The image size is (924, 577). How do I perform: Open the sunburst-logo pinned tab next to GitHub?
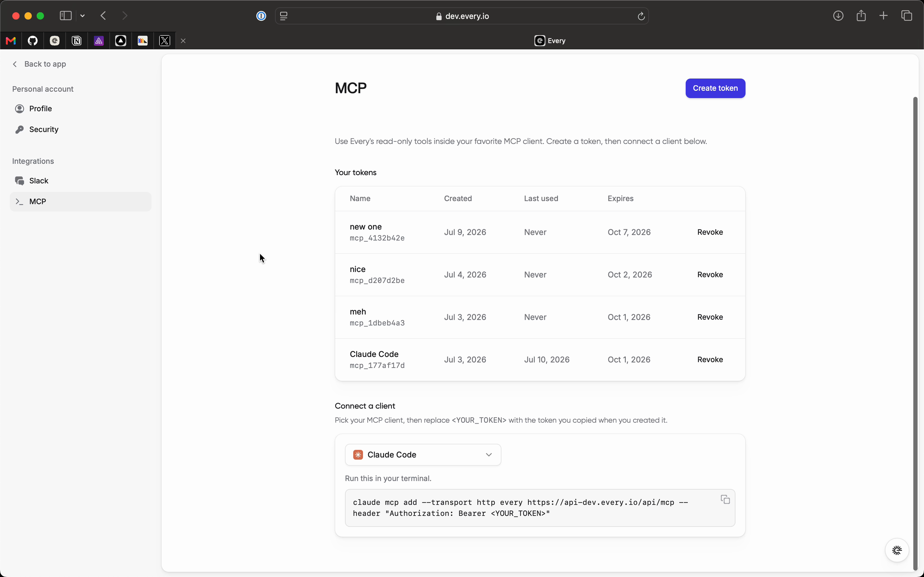click(55, 41)
